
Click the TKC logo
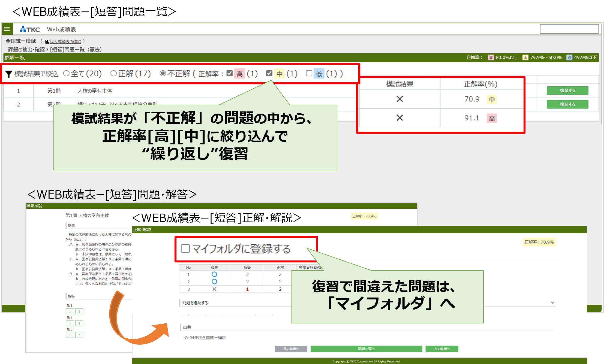30,29
